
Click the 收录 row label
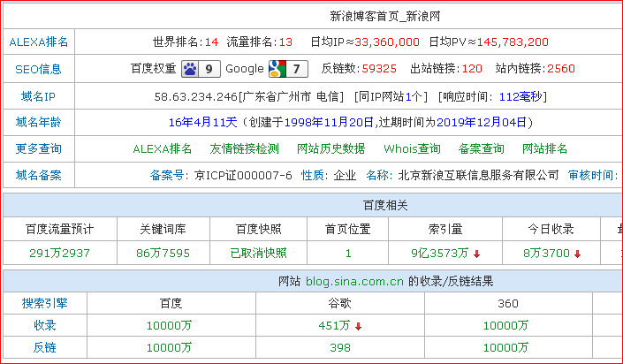[45, 325]
